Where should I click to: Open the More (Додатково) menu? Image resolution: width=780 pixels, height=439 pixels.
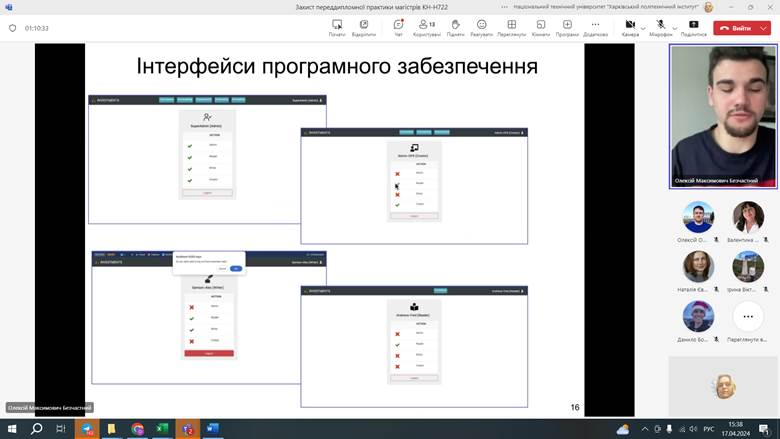(595, 26)
